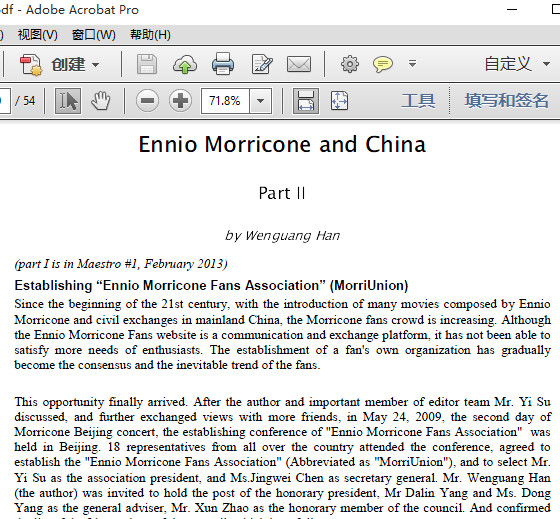The height and width of the screenshot is (519, 560).
Task: Click the Print icon
Action: point(223,64)
